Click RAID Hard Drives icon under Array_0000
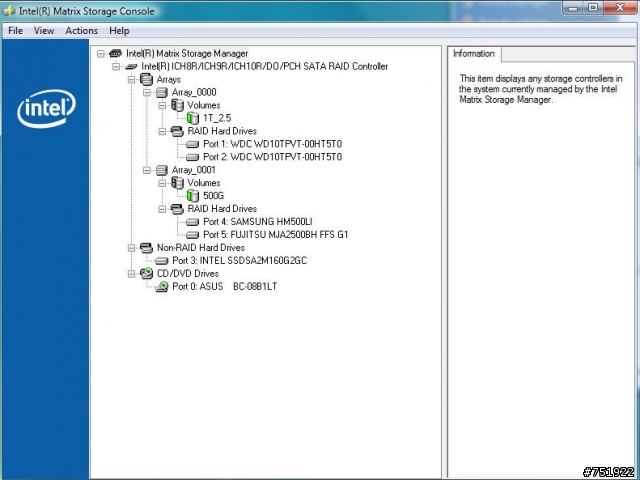The height and width of the screenshot is (480, 640). coord(177,131)
